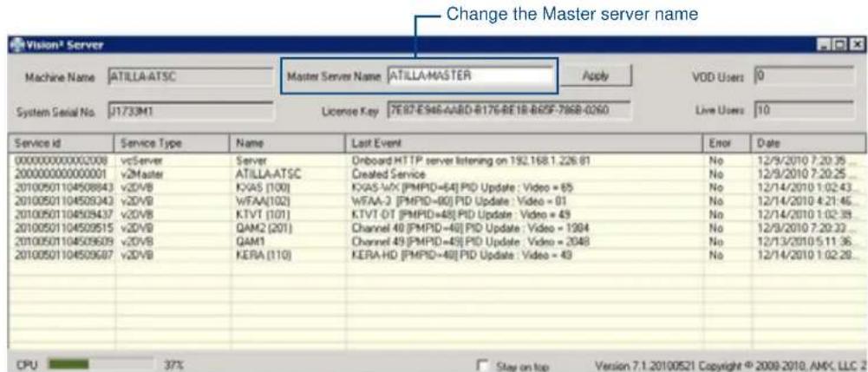Click the Live Users field
The height and width of the screenshot is (372, 868).
click(x=805, y=110)
